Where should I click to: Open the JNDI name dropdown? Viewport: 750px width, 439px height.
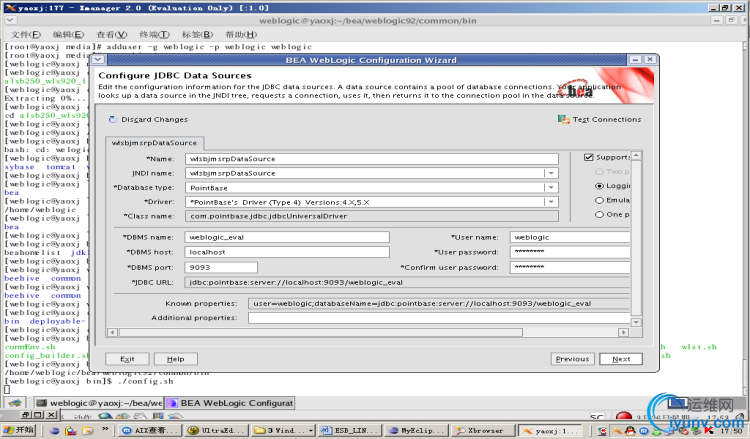point(551,173)
